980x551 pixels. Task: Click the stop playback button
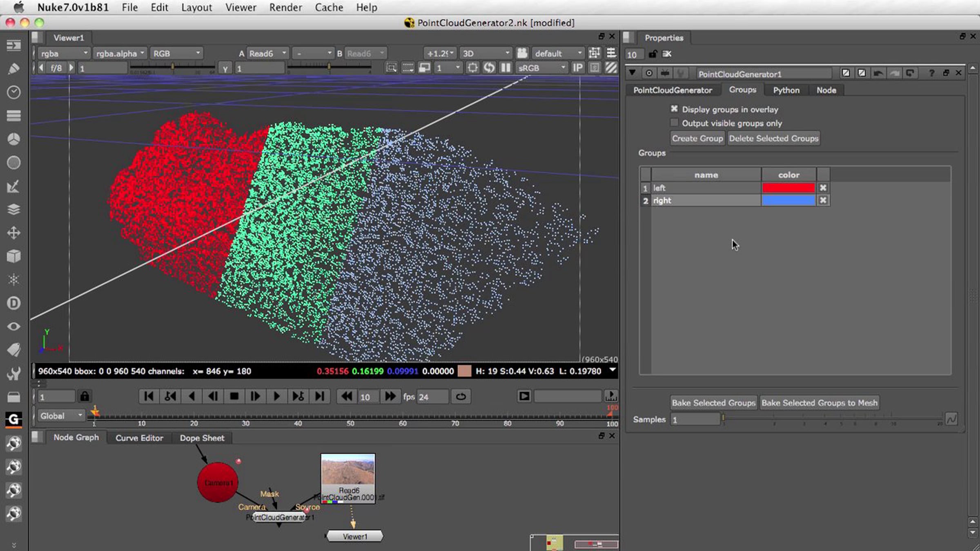pyautogui.click(x=234, y=396)
